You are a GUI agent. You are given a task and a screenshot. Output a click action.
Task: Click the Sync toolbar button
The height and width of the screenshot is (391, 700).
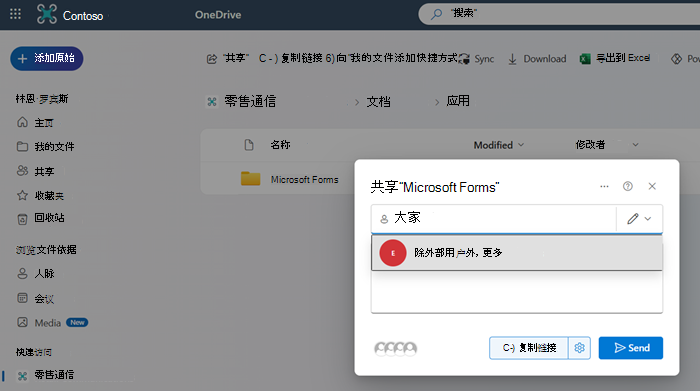[477, 58]
